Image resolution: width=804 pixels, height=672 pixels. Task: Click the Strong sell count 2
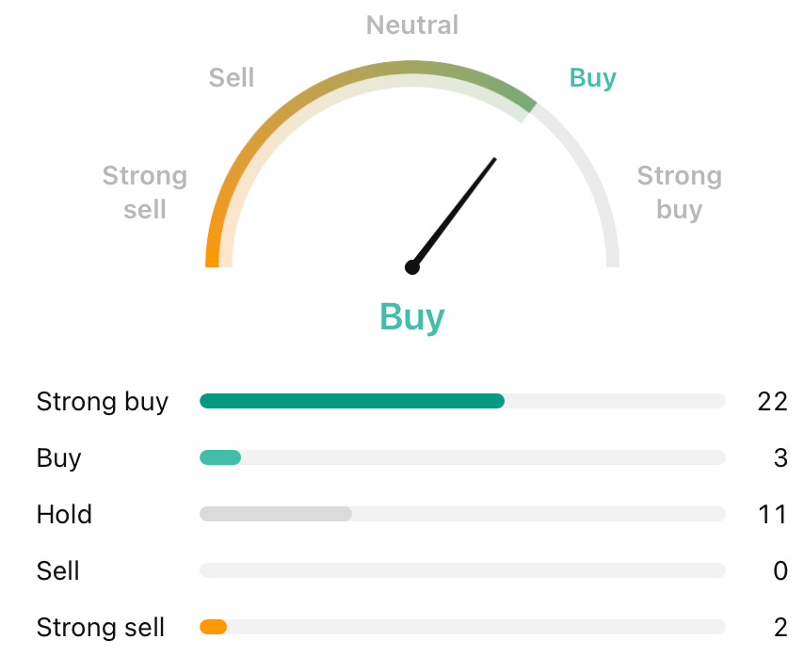coord(780,628)
